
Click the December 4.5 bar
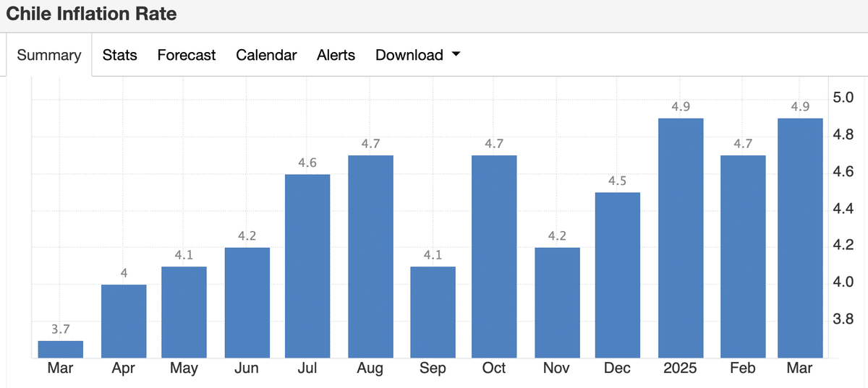coord(617,275)
